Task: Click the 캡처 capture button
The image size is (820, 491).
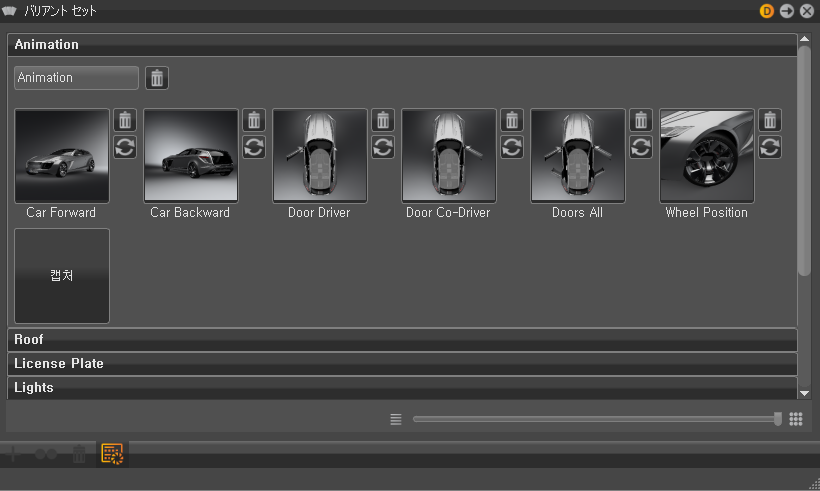Action: (62, 276)
